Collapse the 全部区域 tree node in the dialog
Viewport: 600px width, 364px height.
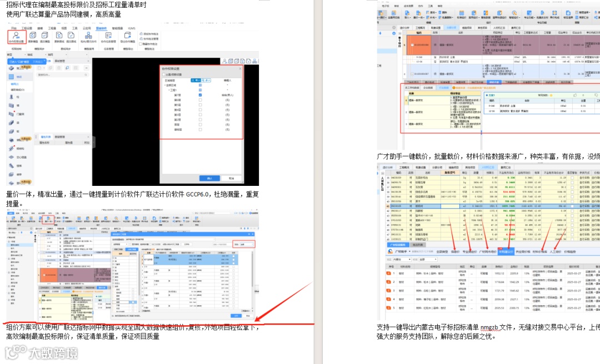pyautogui.click(x=165, y=85)
